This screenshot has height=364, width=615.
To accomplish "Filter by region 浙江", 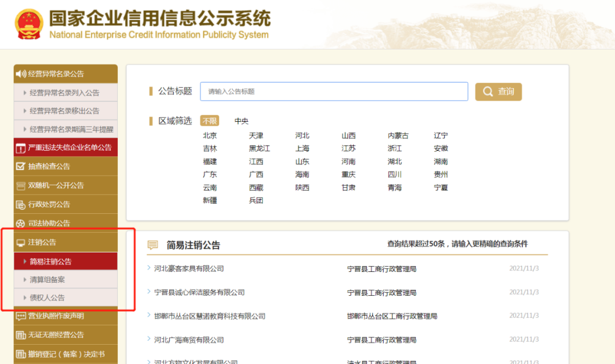I will (x=395, y=148).
